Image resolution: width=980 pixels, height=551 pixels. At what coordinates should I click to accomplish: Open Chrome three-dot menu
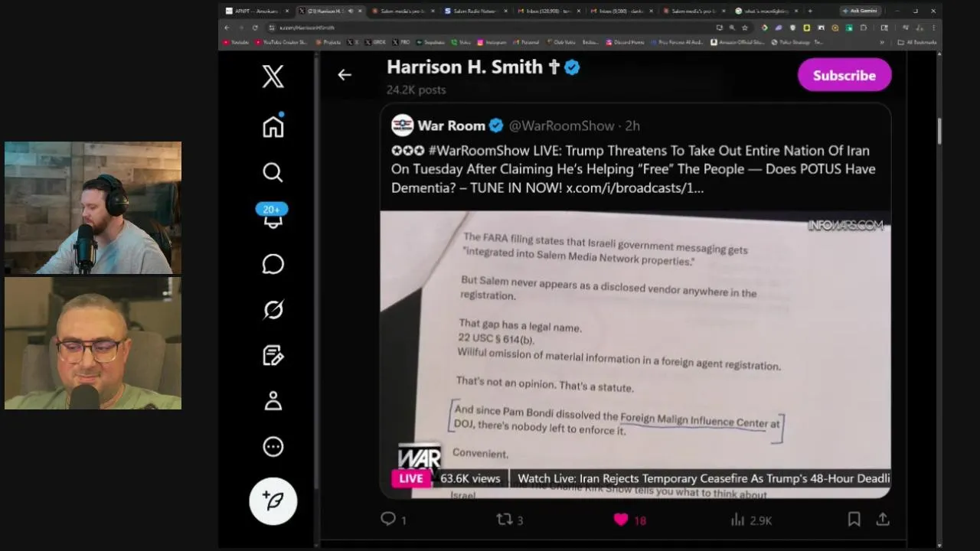(x=933, y=28)
